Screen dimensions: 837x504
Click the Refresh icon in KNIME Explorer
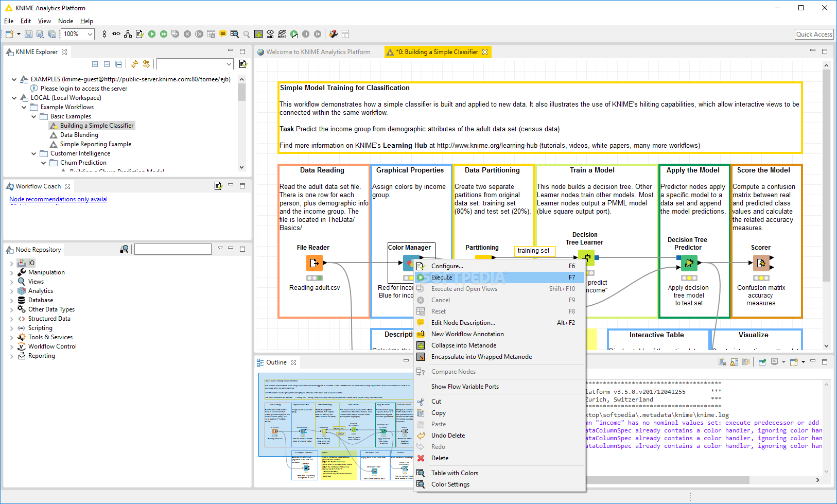tap(134, 64)
